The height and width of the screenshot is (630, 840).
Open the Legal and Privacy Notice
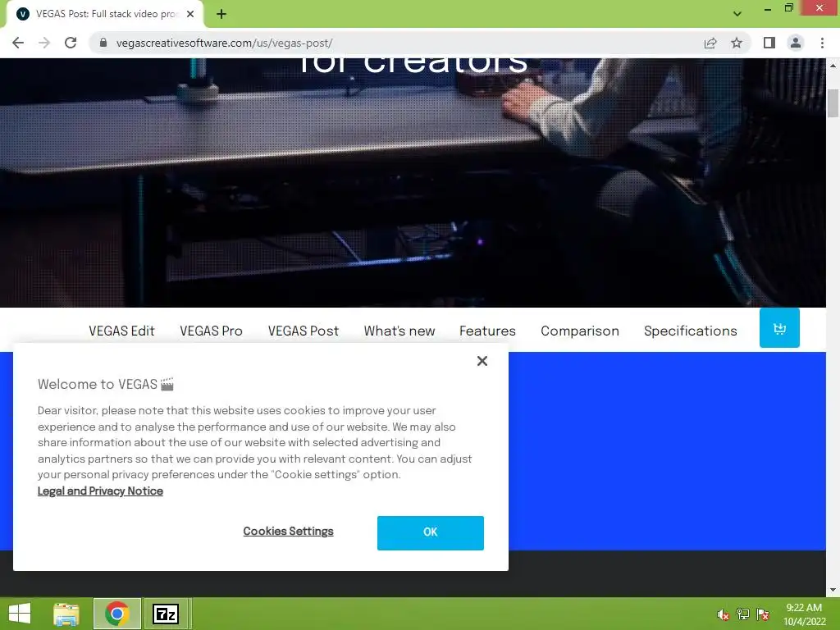100,491
